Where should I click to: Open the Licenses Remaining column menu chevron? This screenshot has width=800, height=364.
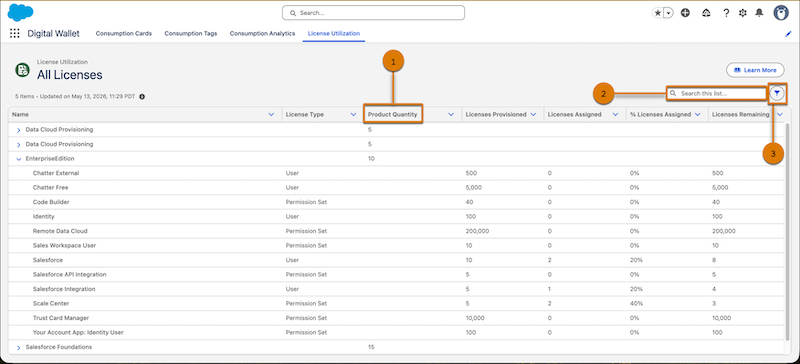click(780, 115)
